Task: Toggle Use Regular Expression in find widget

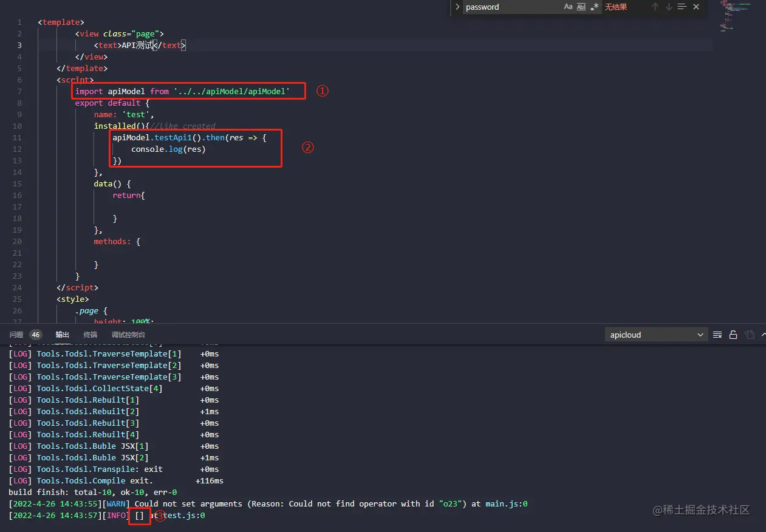Action: [x=595, y=7]
